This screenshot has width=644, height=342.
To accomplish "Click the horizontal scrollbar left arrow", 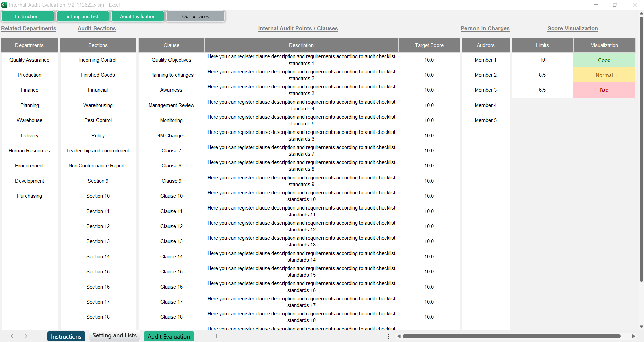I will point(399,336).
